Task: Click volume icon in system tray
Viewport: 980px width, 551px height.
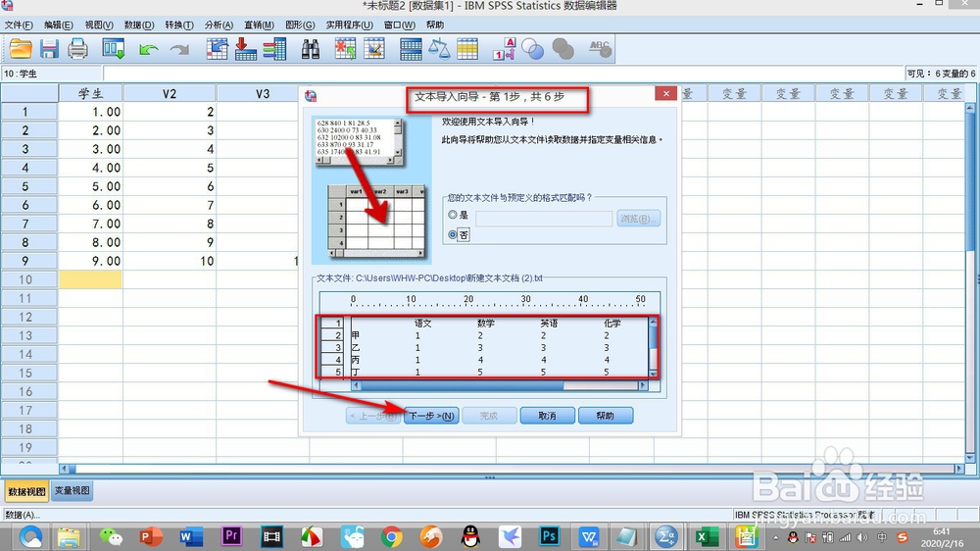Action: 862,537
